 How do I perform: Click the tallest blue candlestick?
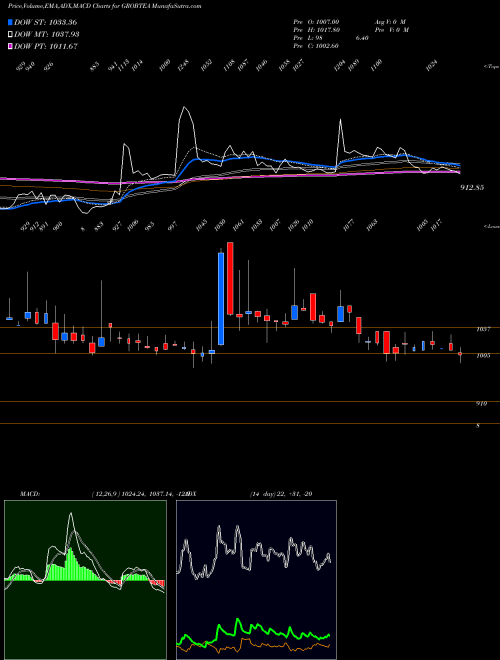pyautogui.click(x=221, y=299)
